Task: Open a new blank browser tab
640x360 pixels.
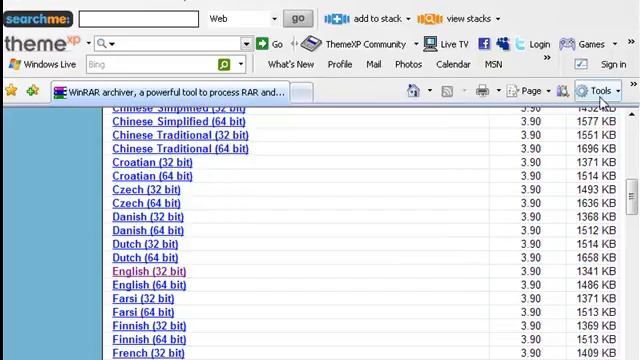Action: [302, 92]
